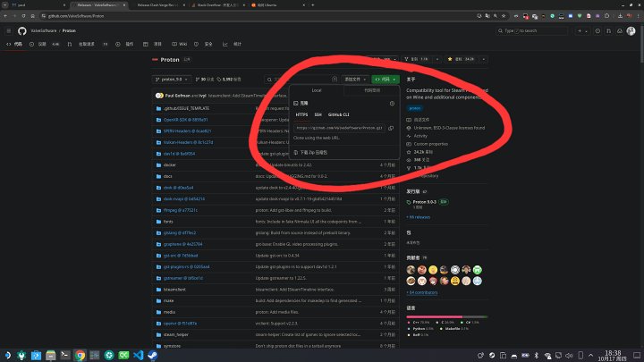Open the Add file dropdown
644x362 pixels.
tap(355, 80)
